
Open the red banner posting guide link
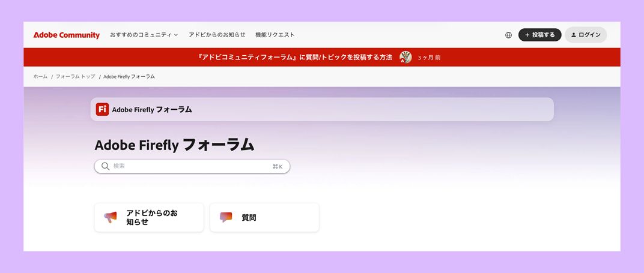pos(295,58)
